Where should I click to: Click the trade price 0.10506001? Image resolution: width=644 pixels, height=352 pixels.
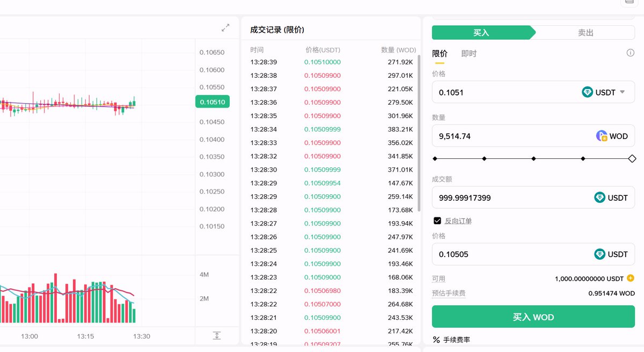point(323,331)
